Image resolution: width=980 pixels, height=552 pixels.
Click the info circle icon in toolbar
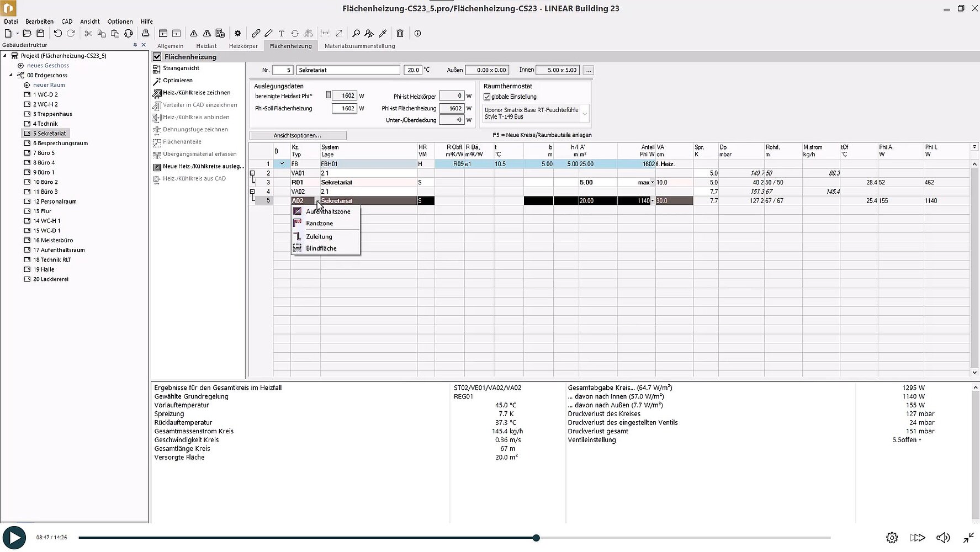point(417,34)
